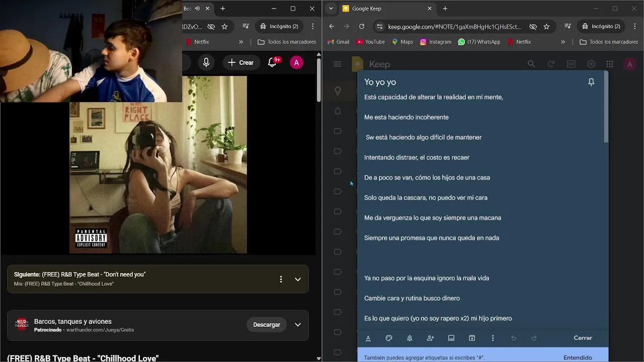
Task: Bookmark the Keep page with star
Action: pyautogui.click(x=546, y=26)
